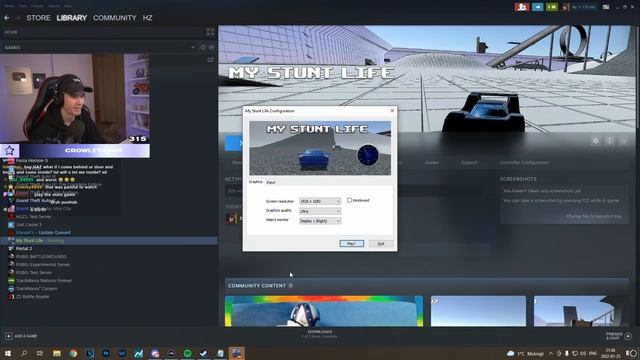This screenshot has height=360, width=640.
Task: Open File Explorer from taskbar
Action: (x=56, y=353)
